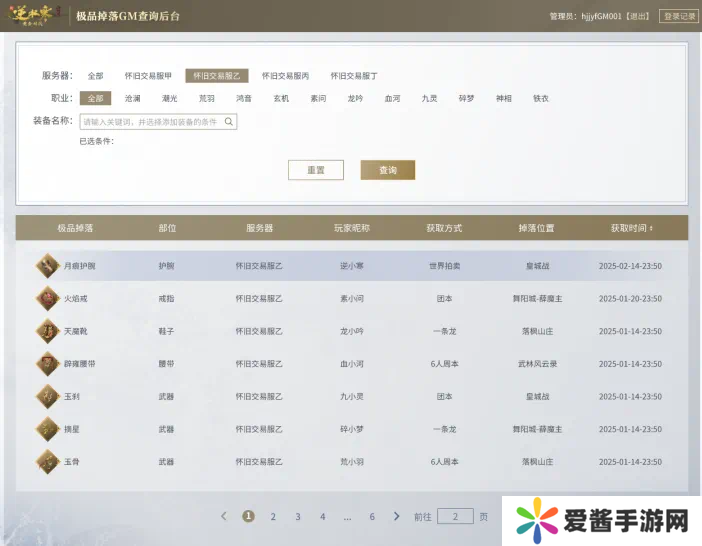Click the 极品掉落 column header
The width and height of the screenshot is (702, 546).
[75, 228]
